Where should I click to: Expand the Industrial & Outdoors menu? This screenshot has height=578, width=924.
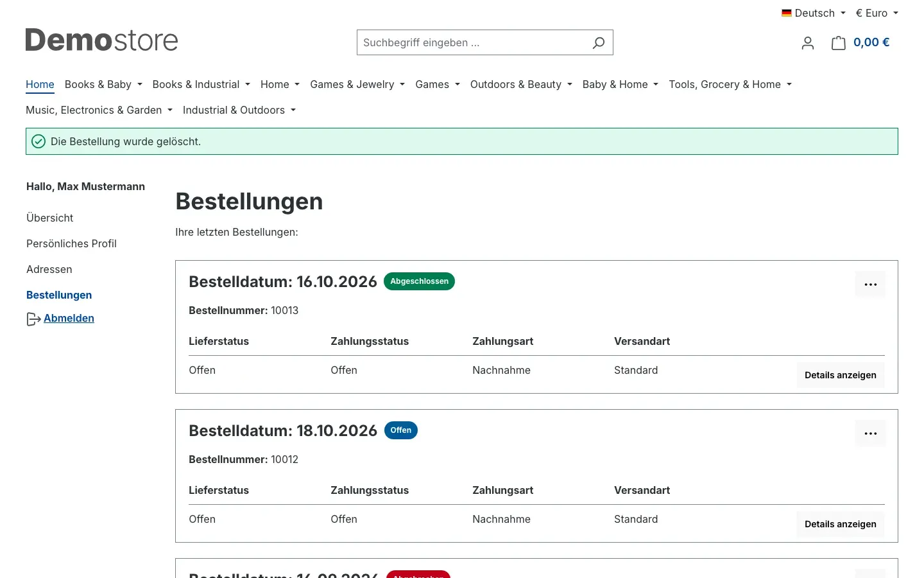[x=239, y=110]
